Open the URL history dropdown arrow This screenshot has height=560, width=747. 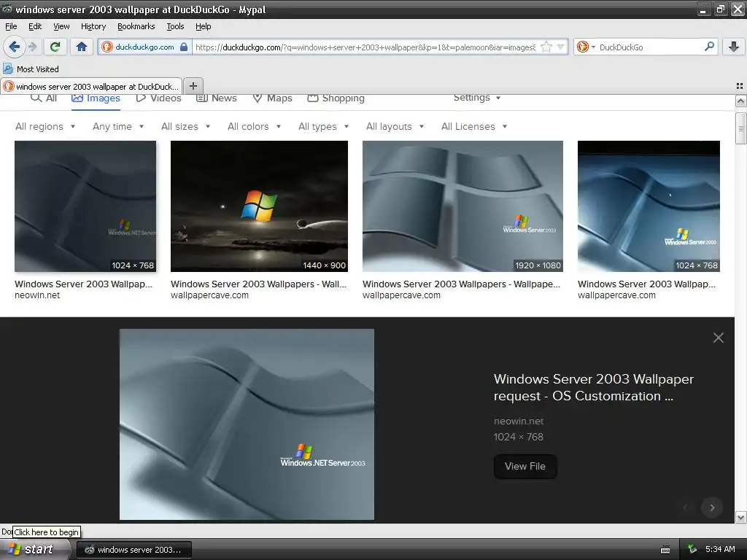tap(561, 47)
